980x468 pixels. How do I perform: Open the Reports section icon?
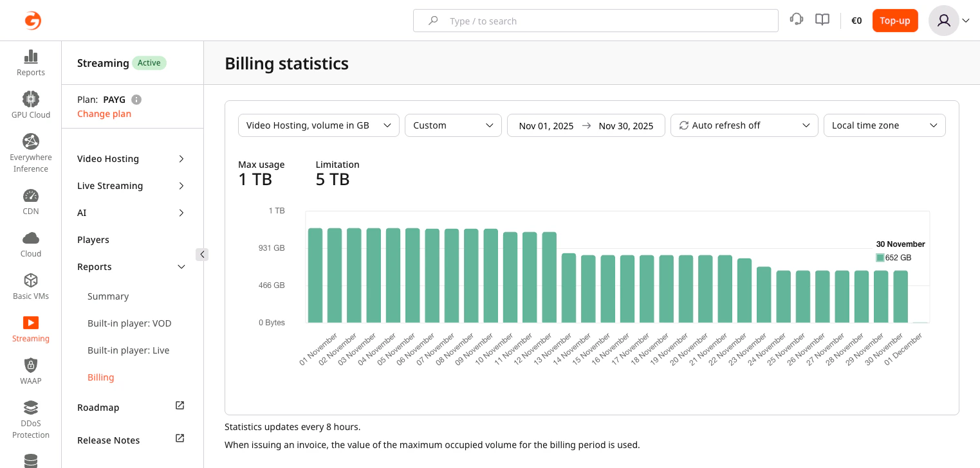click(x=30, y=62)
